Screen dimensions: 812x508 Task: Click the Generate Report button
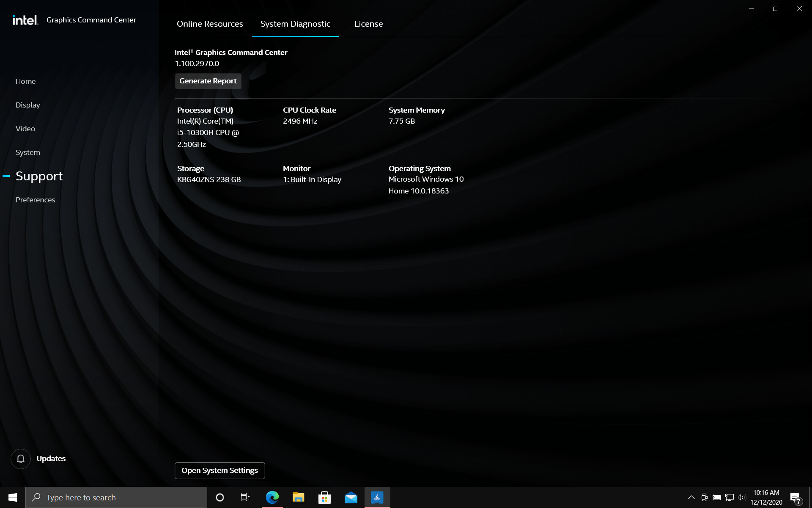[208, 81]
